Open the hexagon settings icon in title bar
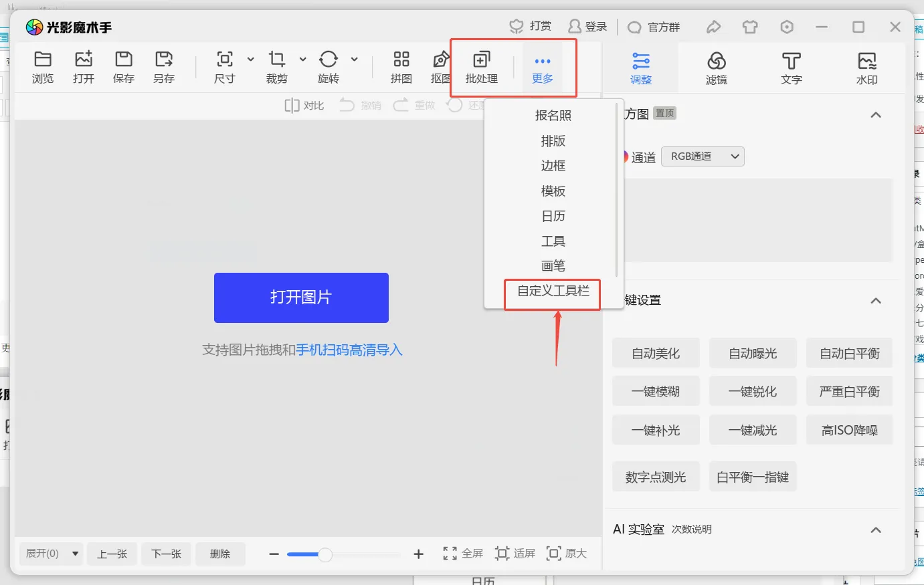This screenshot has width=924, height=585. 787,27
